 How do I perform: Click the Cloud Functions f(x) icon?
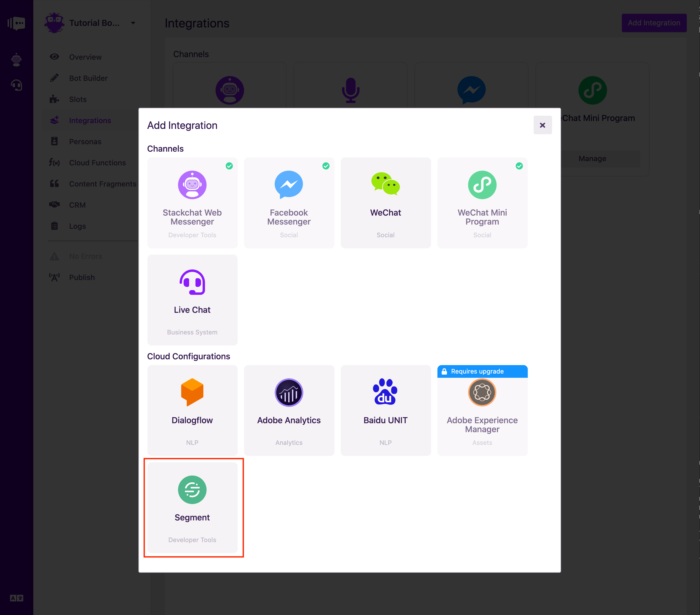click(54, 162)
